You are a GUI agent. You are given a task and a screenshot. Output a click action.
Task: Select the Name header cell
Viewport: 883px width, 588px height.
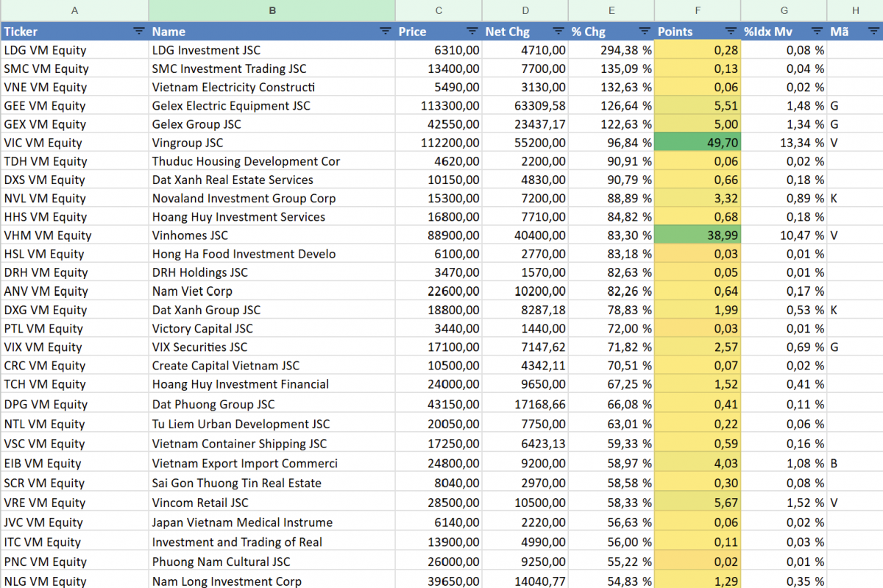point(272,31)
